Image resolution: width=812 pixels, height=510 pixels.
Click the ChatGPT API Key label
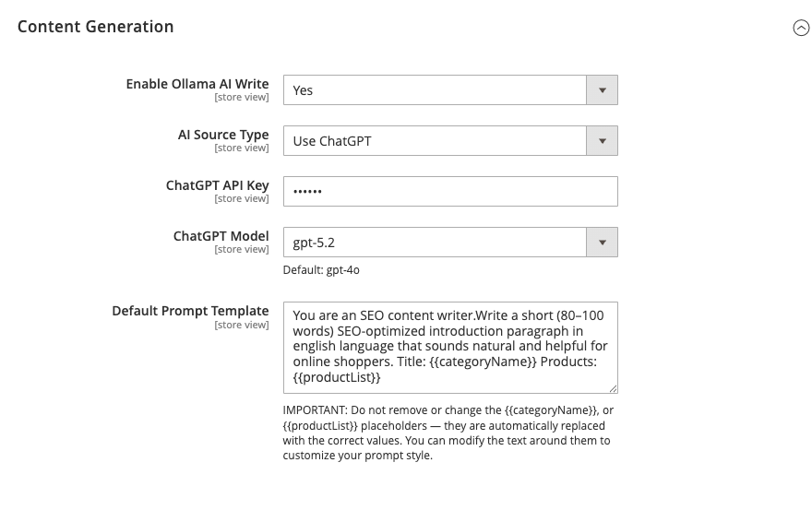[218, 185]
